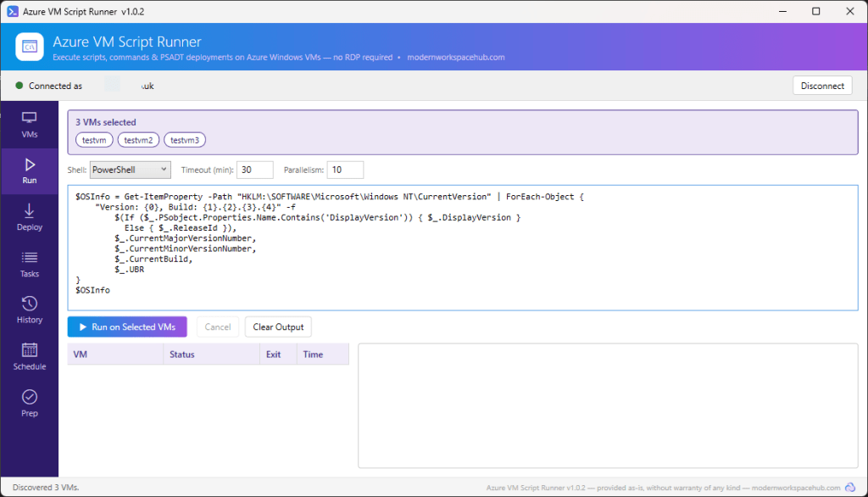This screenshot has width=868, height=497.
Task: Maximize the Azure VM Script Runner window
Action: coord(816,11)
